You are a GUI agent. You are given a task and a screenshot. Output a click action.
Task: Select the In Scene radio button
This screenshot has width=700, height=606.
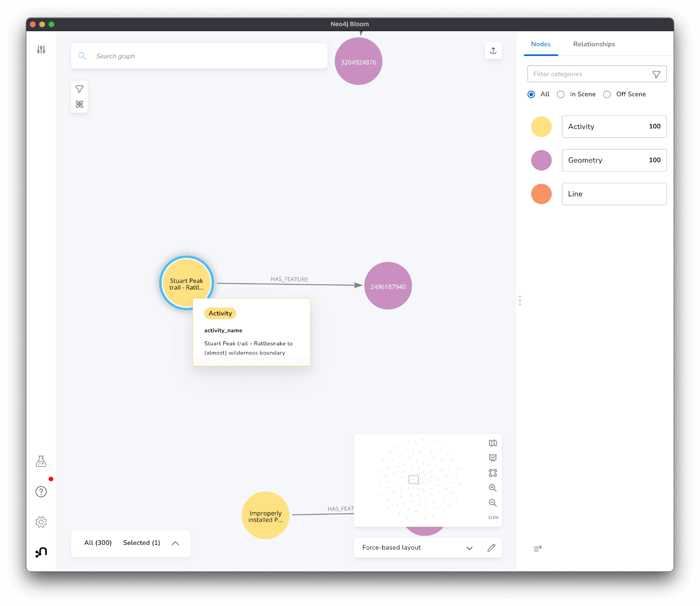(x=560, y=94)
